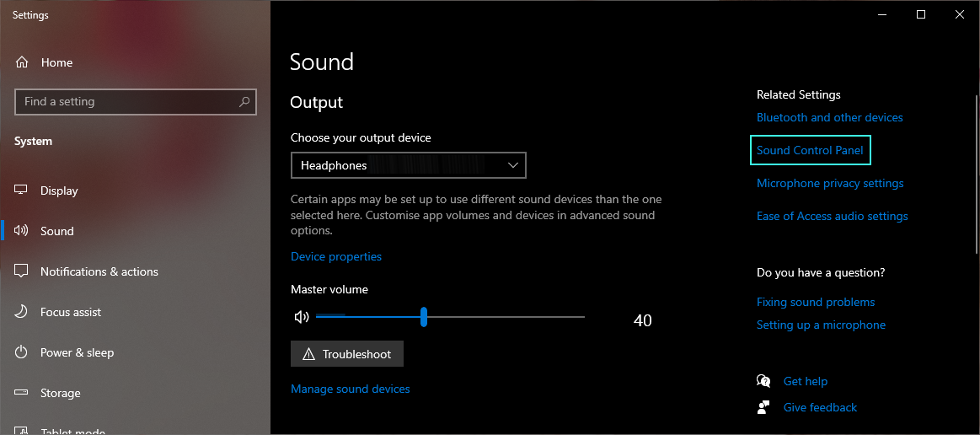Viewport: 980px width, 435px height.
Task: Open the Sound Control Panel link
Action: [x=810, y=150]
